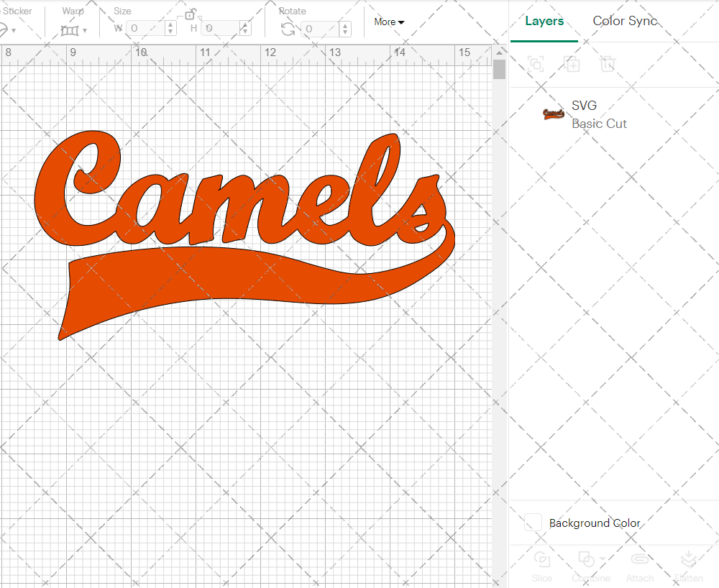Increase width using the stepper arrow
Viewport: 719px width, 588px height.
coord(170,24)
